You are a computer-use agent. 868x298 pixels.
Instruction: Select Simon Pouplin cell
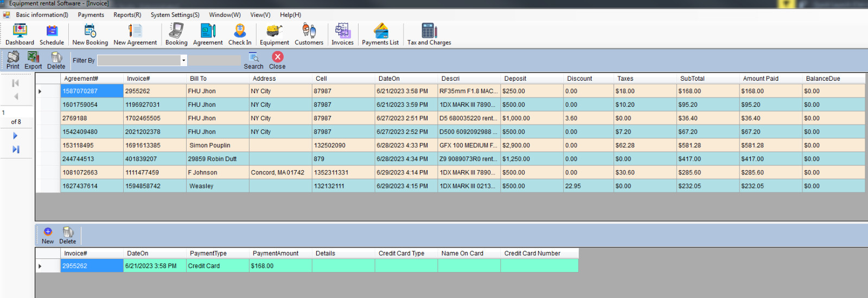[218, 145]
